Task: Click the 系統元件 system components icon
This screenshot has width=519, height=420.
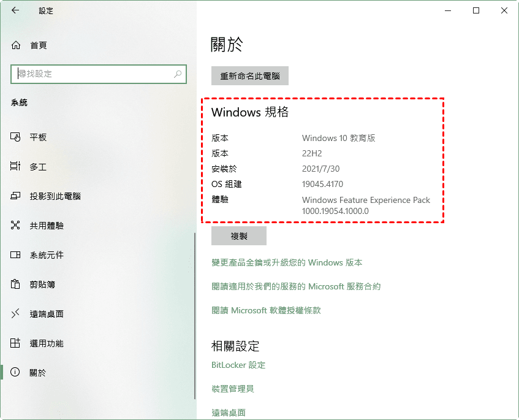Action: click(15, 254)
